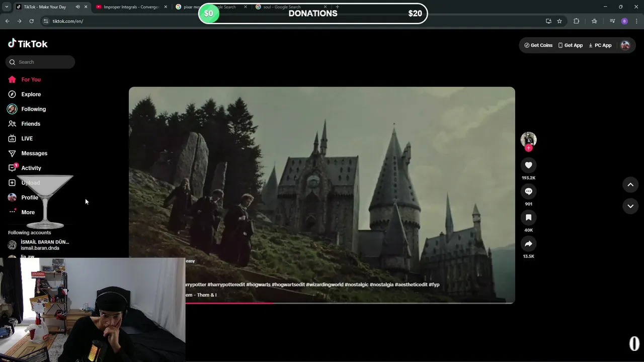Open Chrome profile avatar

pos(624,21)
